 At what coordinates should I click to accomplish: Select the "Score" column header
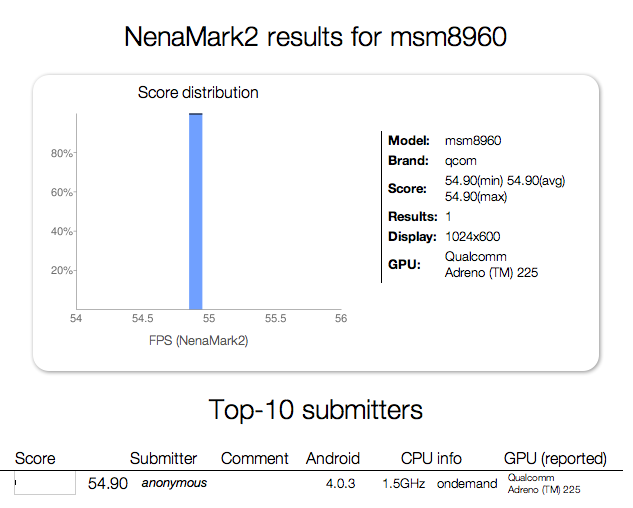pyautogui.click(x=35, y=459)
